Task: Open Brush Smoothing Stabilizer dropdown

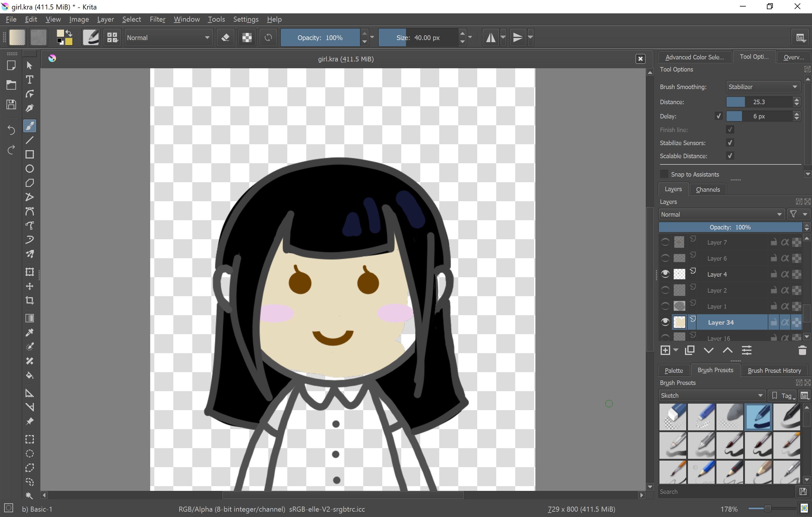Action: (x=763, y=87)
